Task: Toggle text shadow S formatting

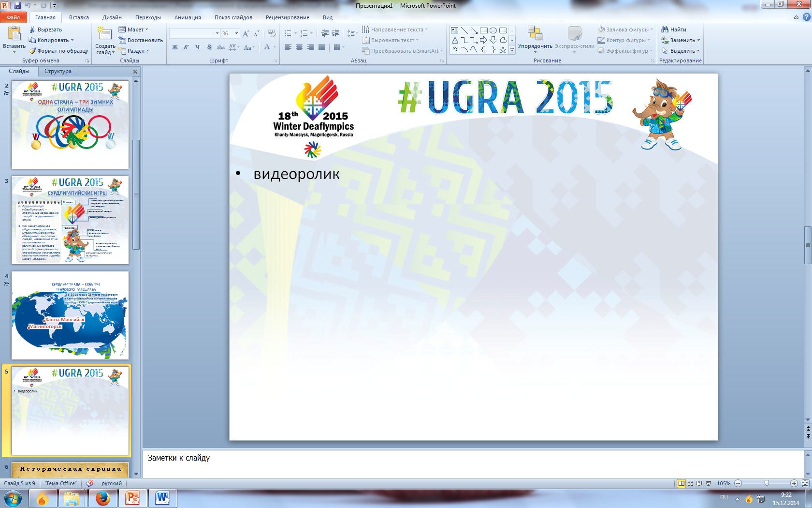Action: coord(209,47)
